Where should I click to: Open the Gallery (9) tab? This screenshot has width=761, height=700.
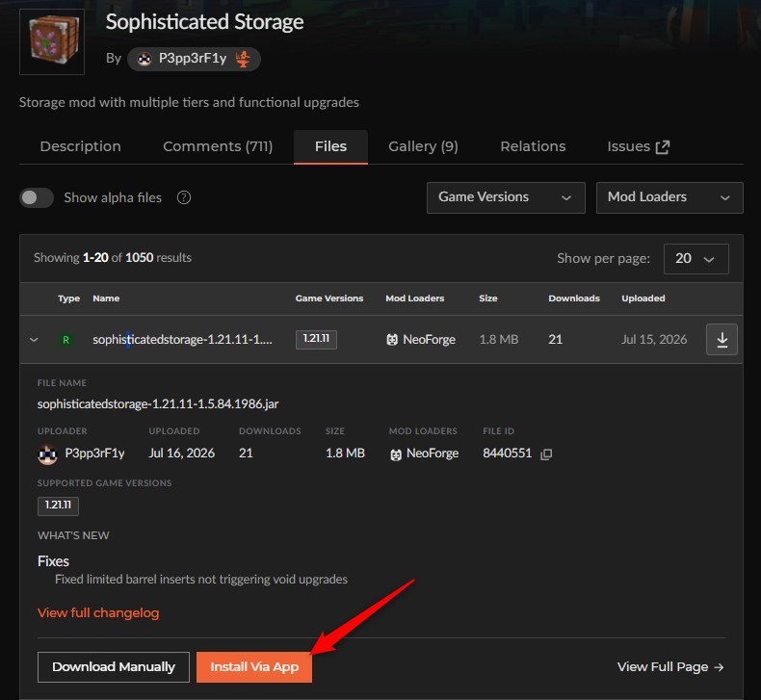tap(423, 146)
